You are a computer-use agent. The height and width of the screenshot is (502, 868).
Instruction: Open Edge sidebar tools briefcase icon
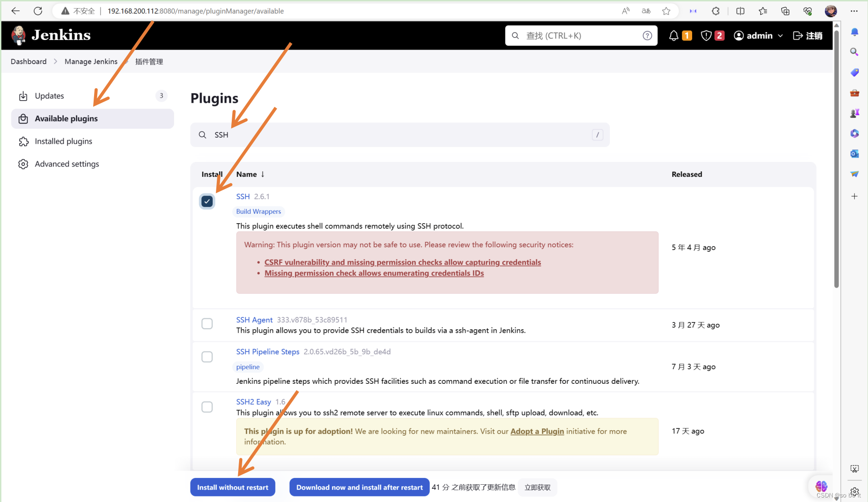coord(855,93)
